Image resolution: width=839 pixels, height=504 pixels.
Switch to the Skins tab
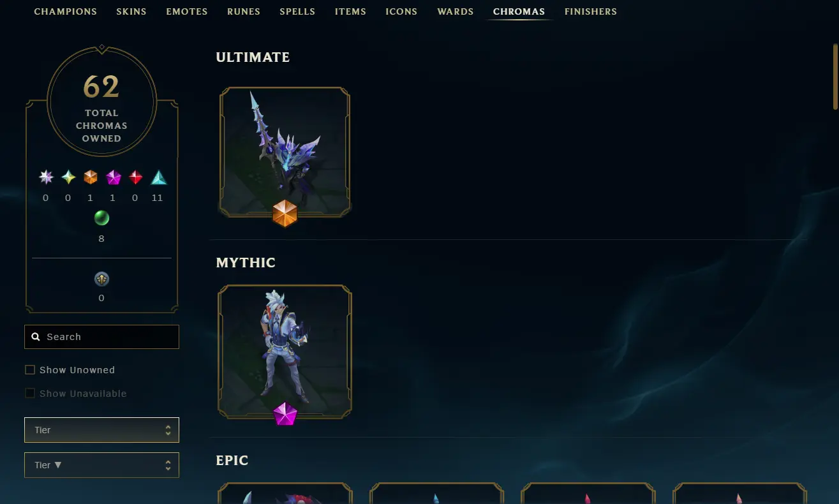tap(131, 11)
